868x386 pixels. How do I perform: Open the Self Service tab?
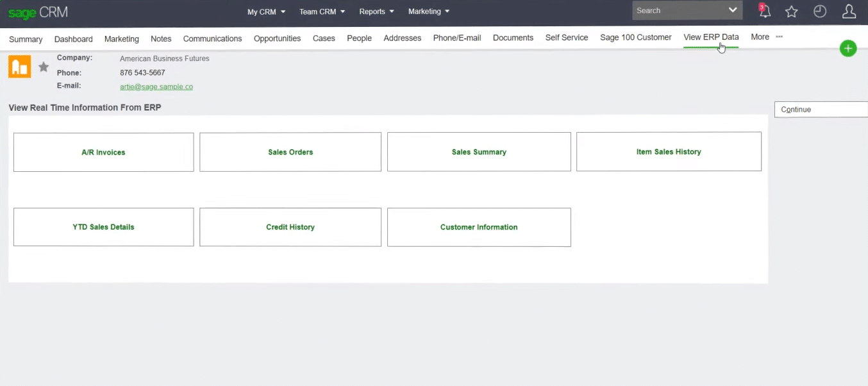567,38
